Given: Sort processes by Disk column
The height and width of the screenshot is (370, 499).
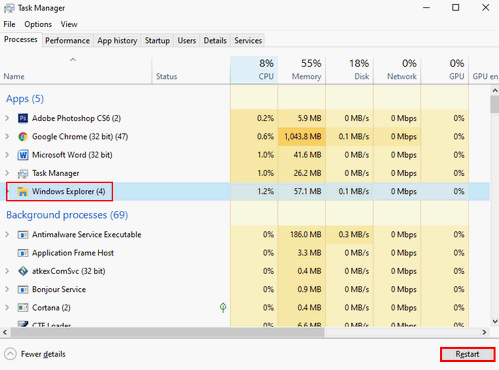Looking at the screenshot, I should tap(350, 70).
